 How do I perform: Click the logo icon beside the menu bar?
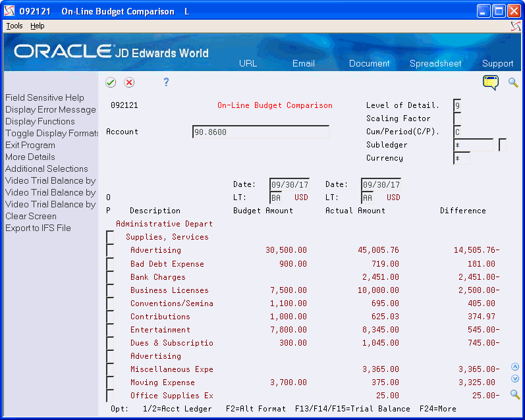[516, 26]
